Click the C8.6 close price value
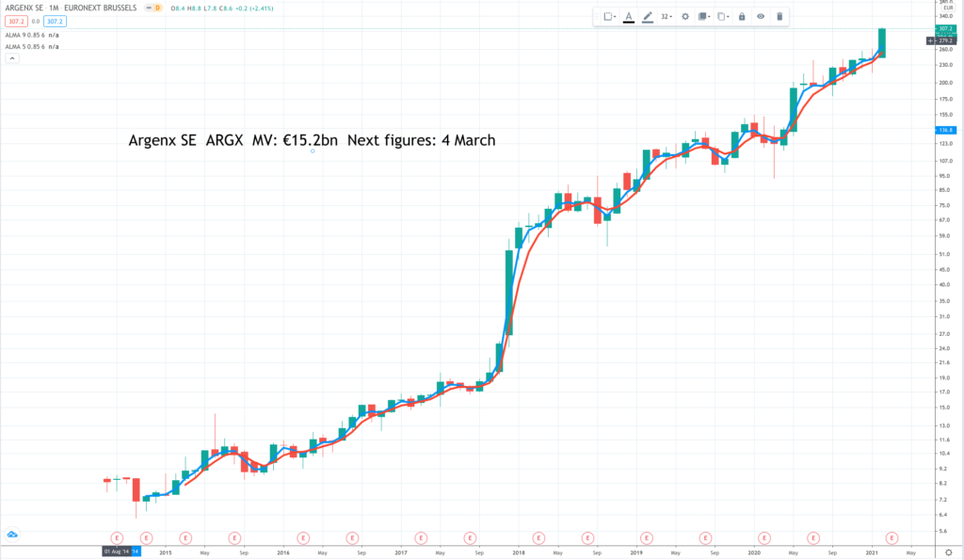The height and width of the screenshot is (560, 964). click(226, 8)
